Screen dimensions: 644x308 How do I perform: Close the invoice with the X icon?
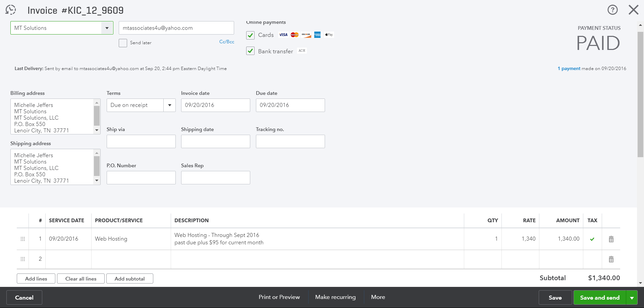point(633,10)
